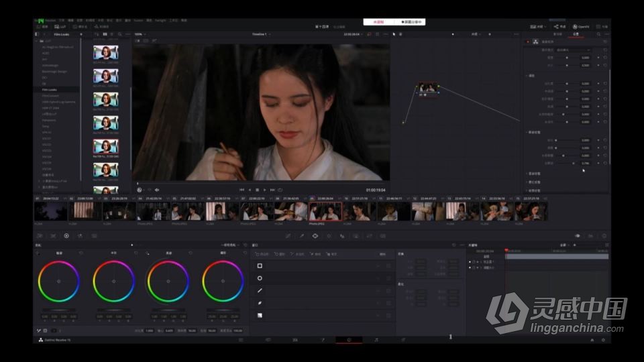The width and height of the screenshot is (644, 362).
Task: Open the Power Window palette
Action: pos(315,236)
